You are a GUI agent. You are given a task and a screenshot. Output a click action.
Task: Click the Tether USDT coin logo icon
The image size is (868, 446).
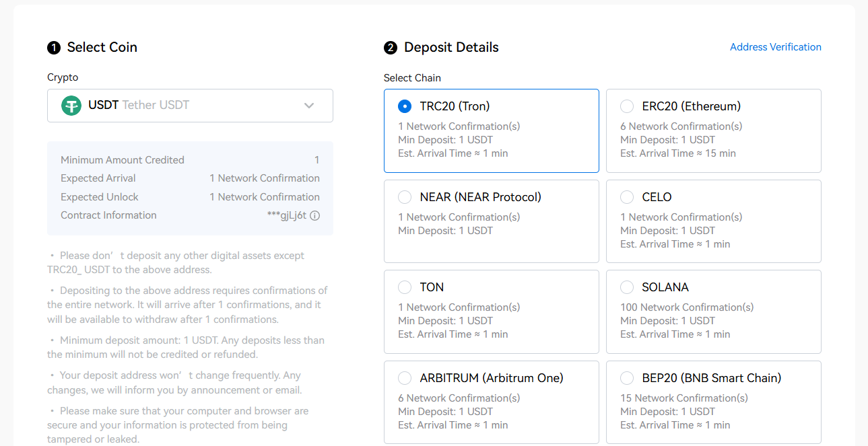coord(71,106)
